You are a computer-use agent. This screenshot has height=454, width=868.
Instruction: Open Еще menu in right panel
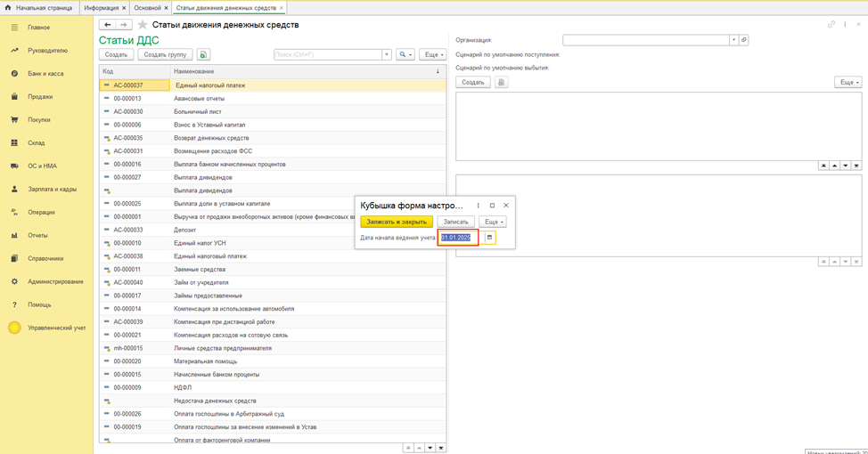[848, 83]
